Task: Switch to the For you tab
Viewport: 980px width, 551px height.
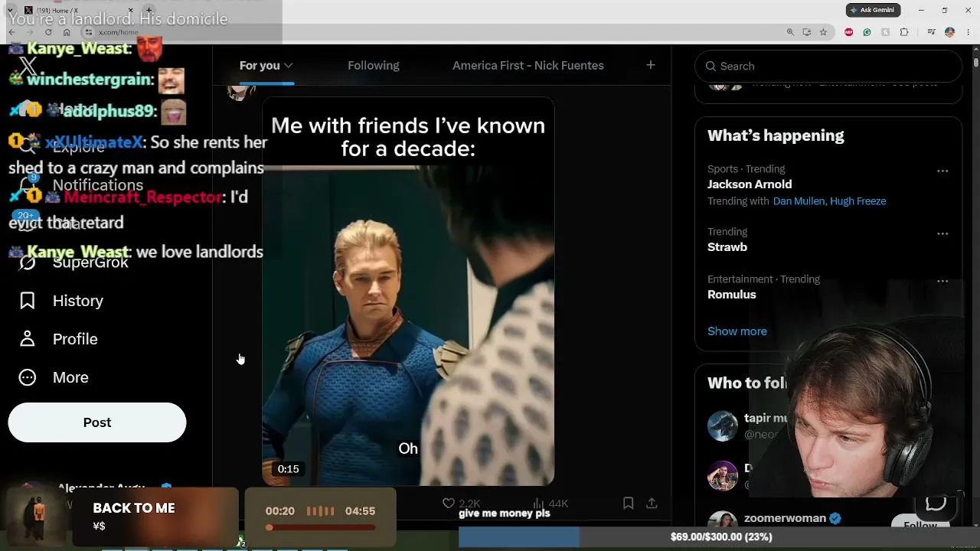Action: point(266,65)
